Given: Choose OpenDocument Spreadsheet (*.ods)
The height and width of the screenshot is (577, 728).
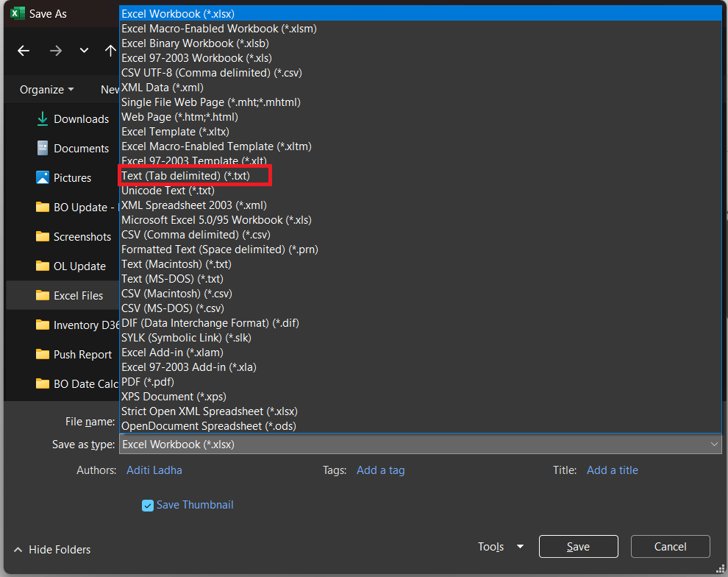Looking at the screenshot, I should tap(420, 426).
